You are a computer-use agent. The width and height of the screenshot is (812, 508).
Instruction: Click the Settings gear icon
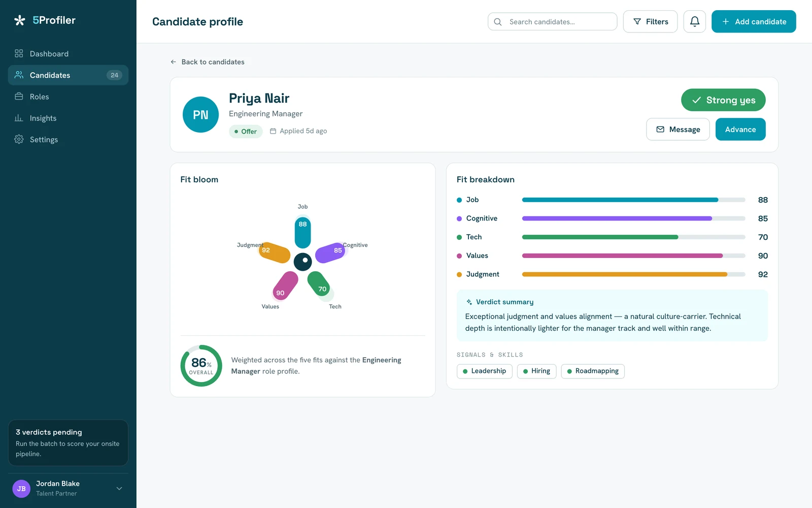coord(19,139)
